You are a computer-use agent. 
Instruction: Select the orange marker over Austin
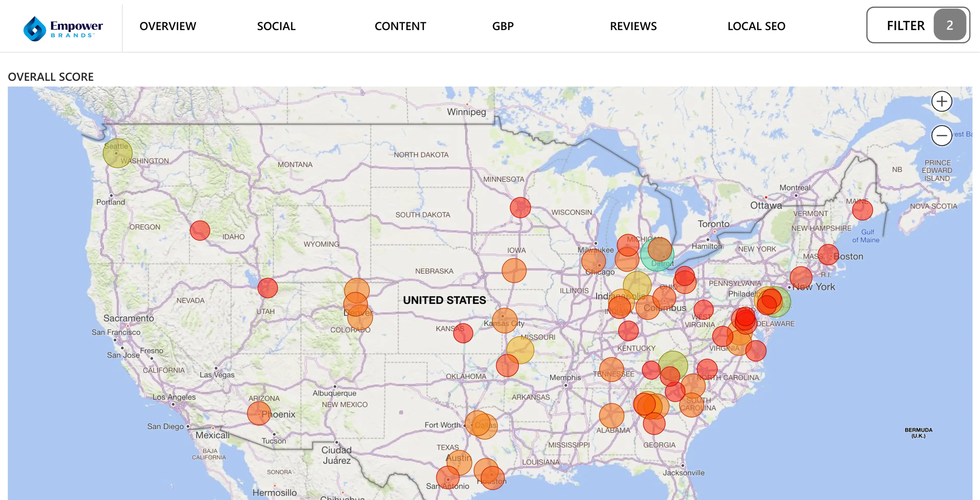pos(459,463)
